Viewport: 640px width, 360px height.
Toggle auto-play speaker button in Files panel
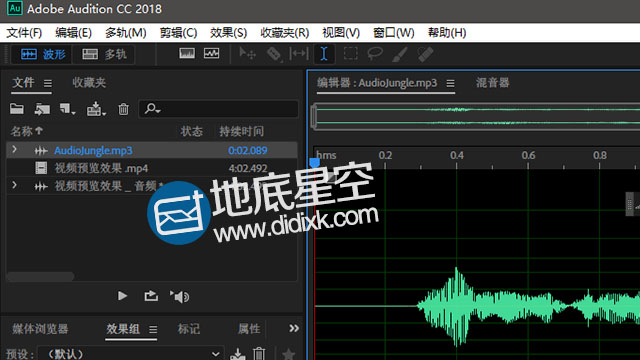(x=179, y=296)
